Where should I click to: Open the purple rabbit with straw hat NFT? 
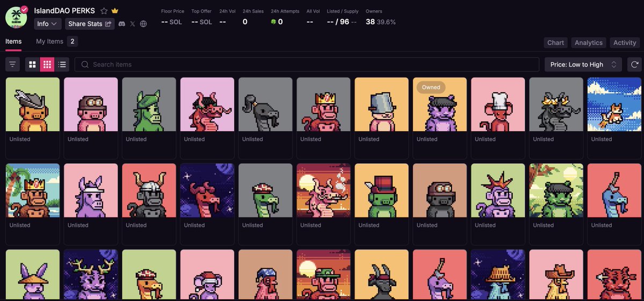point(32,275)
